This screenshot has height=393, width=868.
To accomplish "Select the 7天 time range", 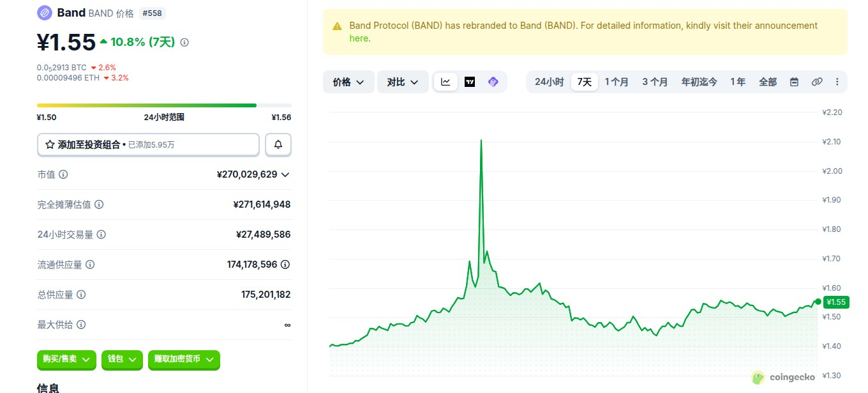I will point(585,82).
